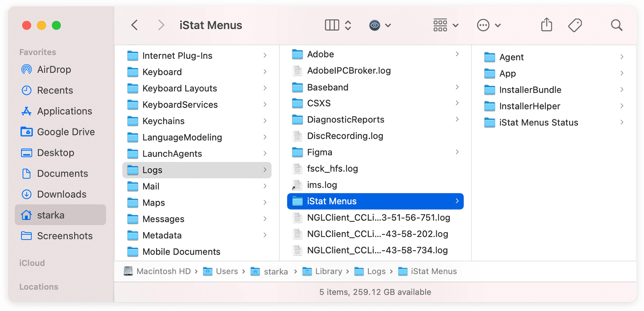Open the ellipsis action menu

click(x=488, y=25)
